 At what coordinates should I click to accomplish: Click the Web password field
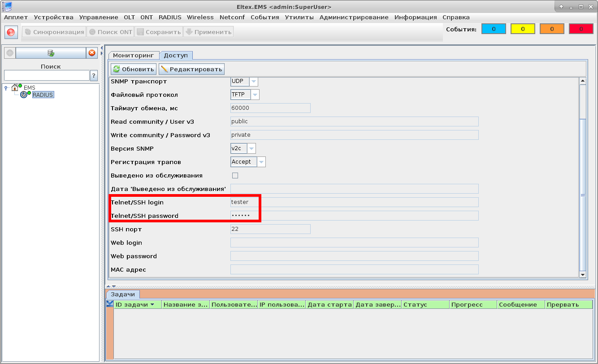pos(354,256)
